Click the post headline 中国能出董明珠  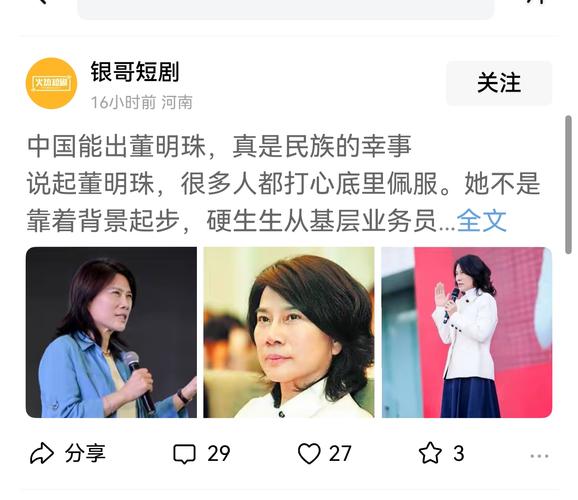coord(116,146)
